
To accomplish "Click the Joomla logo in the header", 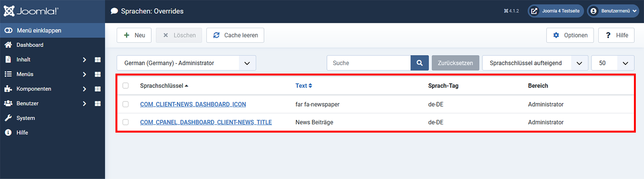I will (x=31, y=11).
